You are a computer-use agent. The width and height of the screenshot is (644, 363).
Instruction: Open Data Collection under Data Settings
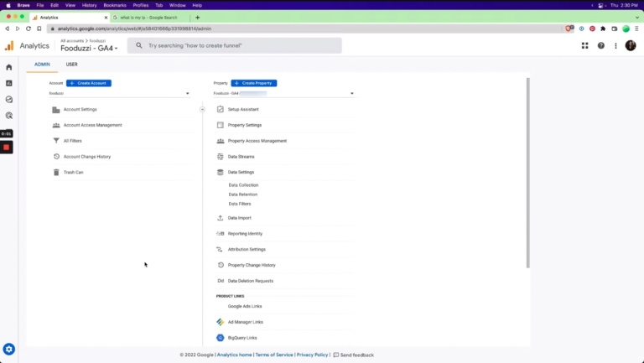[x=243, y=185]
